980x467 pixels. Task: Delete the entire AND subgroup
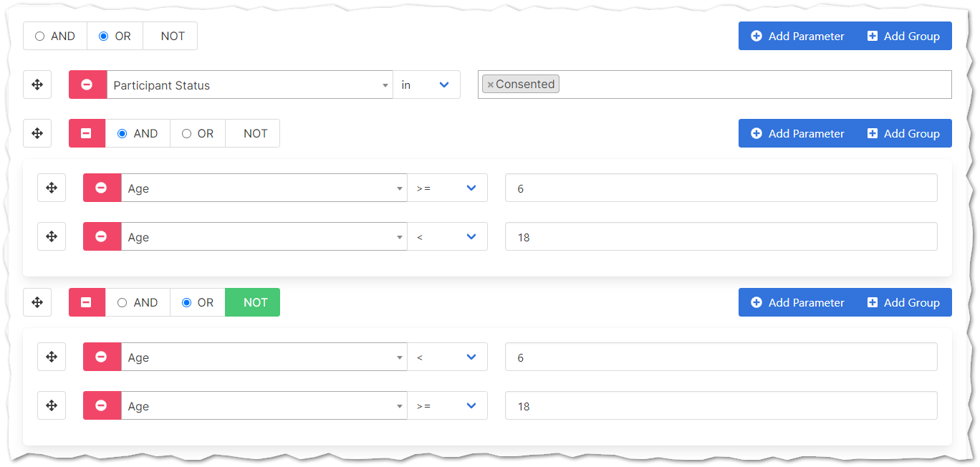point(87,133)
